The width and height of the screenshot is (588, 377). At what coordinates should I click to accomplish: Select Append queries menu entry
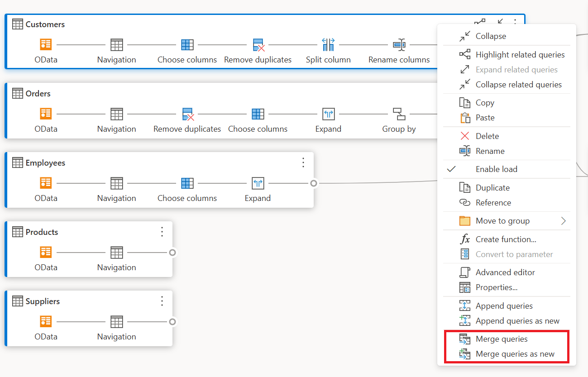point(506,306)
